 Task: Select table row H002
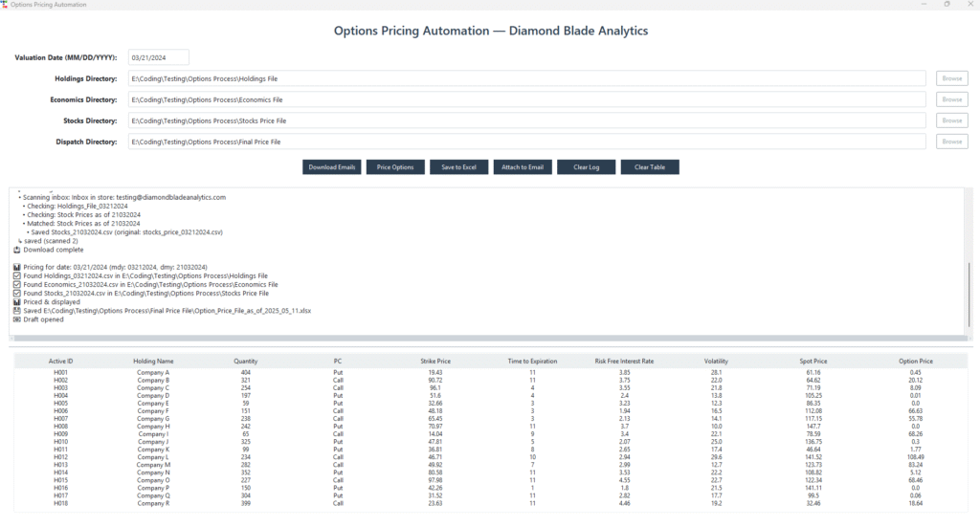[490, 381]
